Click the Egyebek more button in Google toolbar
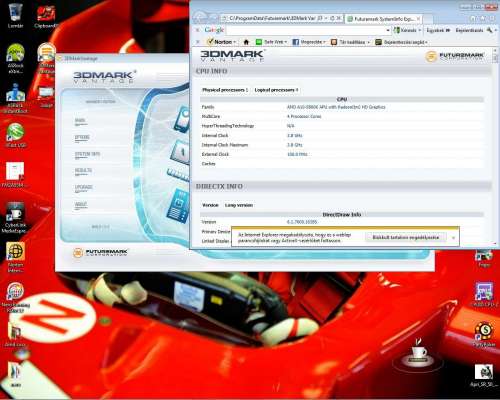500x400 pixels. click(438, 30)
